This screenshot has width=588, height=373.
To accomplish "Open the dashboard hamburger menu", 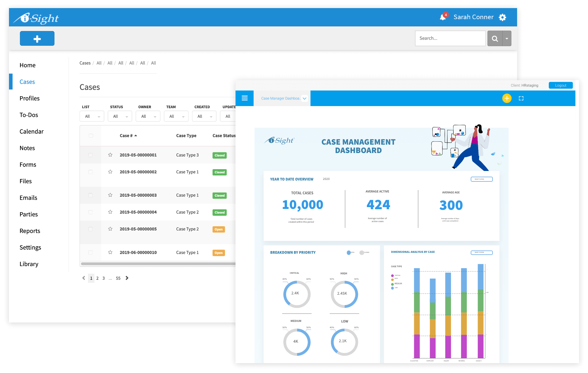I will (244, 98).
